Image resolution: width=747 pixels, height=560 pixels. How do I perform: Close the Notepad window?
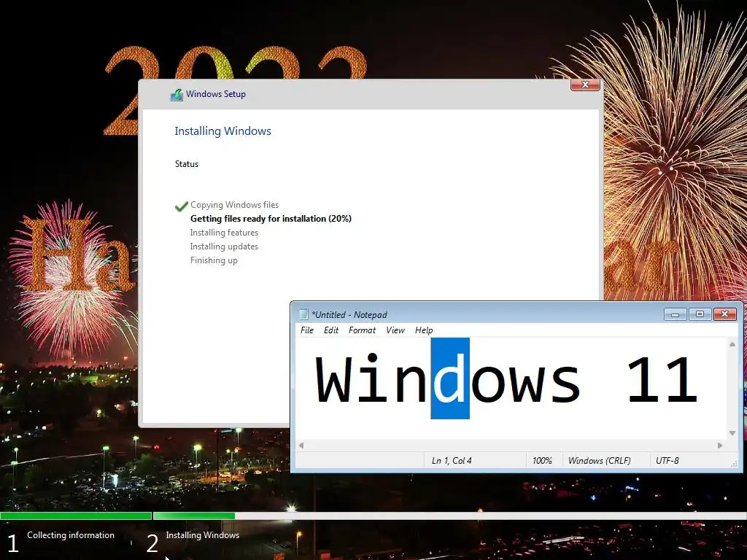click(x=724, y=314)
